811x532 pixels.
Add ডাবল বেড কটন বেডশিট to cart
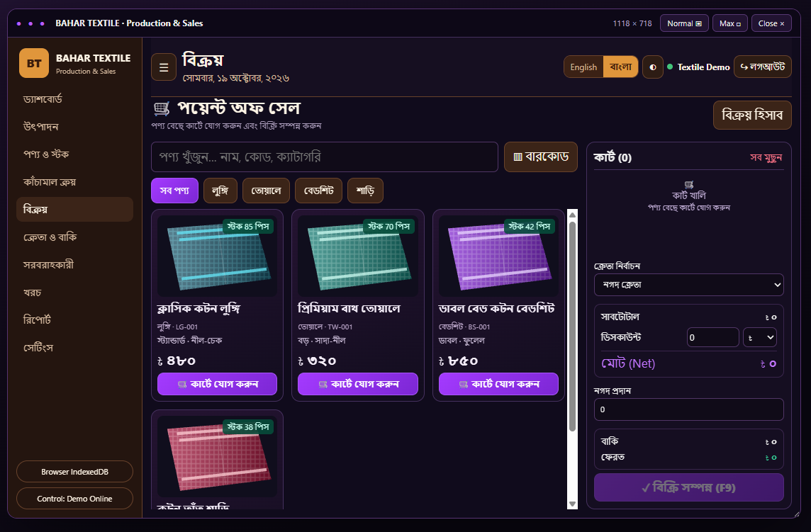(498, 384)
